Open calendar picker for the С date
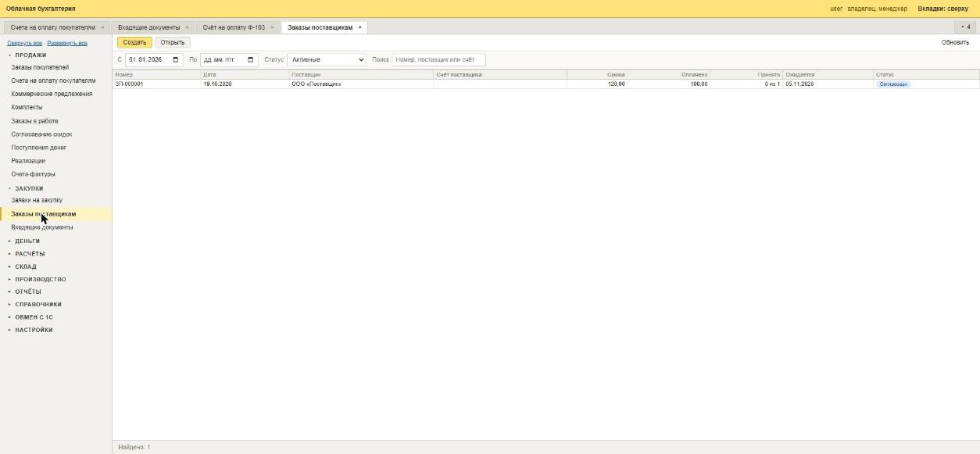The image size is (980, 454). pyautogui.click(x=175, y=59)
